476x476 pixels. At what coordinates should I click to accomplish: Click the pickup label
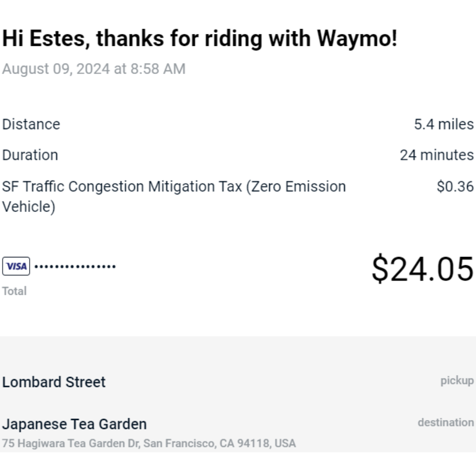pos(457,381)
